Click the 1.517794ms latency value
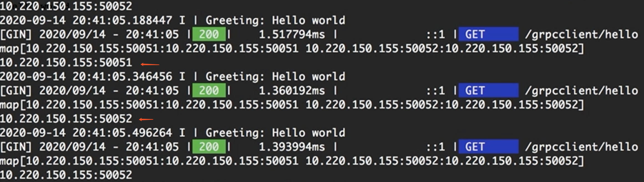This screenshot has height=182, width=644. click(x=292, y=34)
